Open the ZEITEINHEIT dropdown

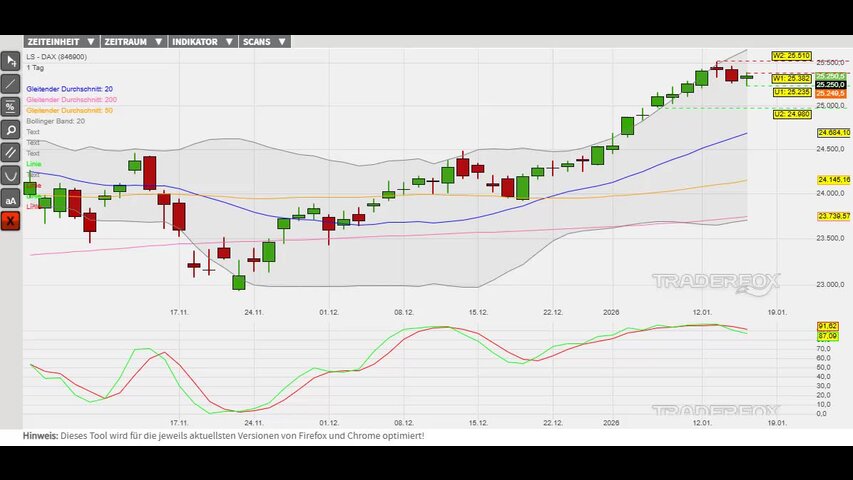click(61, 42)
